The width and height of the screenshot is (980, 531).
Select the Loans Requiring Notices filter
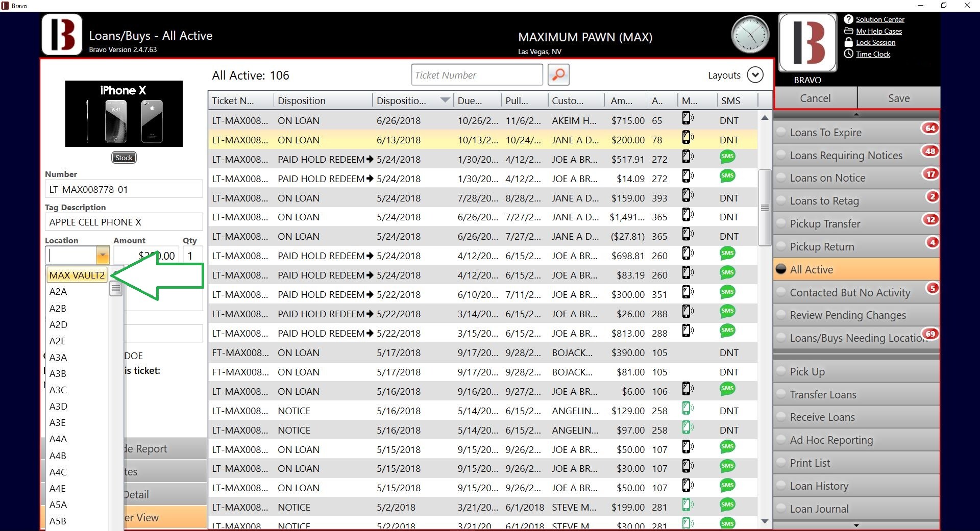(x=856, y=155)
